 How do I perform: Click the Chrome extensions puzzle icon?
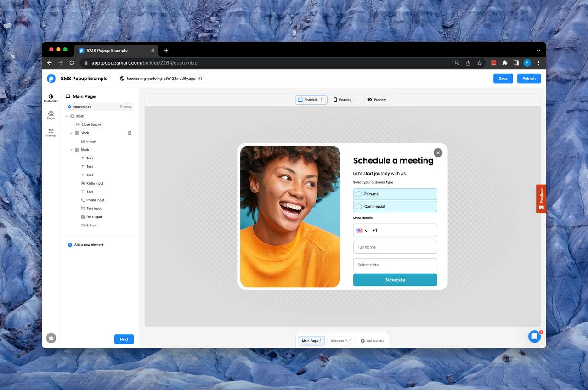click(504, 63)
